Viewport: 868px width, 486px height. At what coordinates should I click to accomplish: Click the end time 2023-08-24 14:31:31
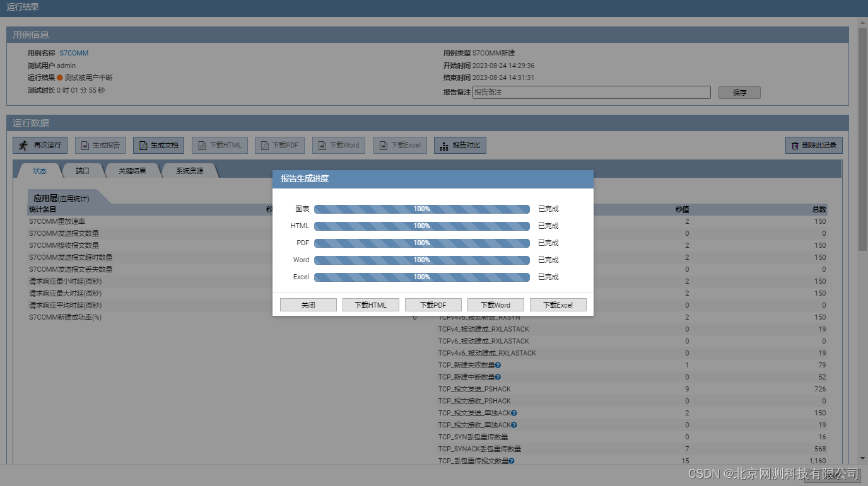pos(503,78)
